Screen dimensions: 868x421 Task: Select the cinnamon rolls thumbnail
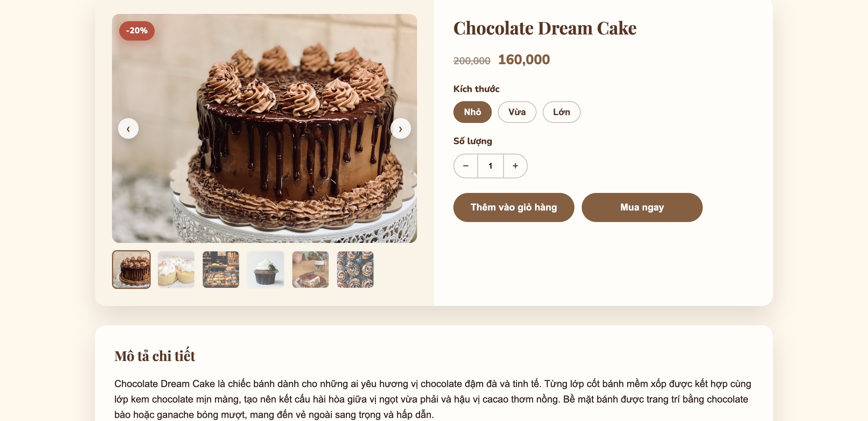tap(355, 269)
